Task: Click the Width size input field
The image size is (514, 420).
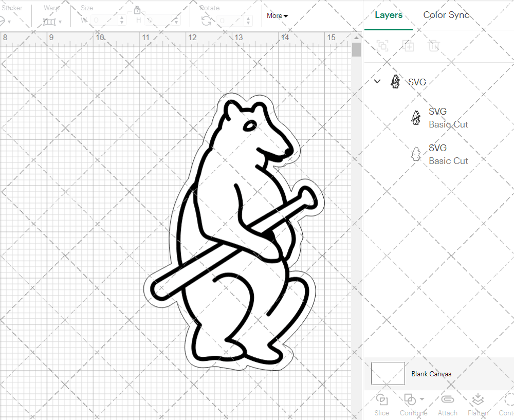Action: [x=104, y=21]
